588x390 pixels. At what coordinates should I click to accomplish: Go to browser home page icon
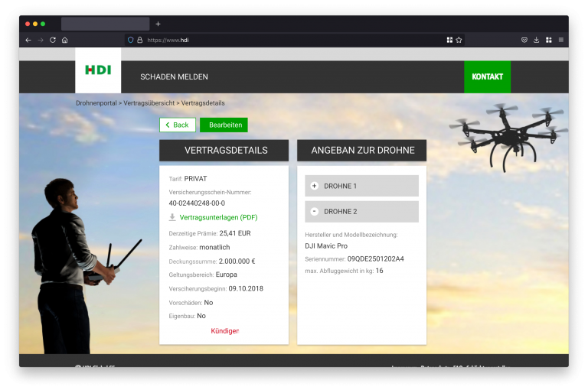65,40
